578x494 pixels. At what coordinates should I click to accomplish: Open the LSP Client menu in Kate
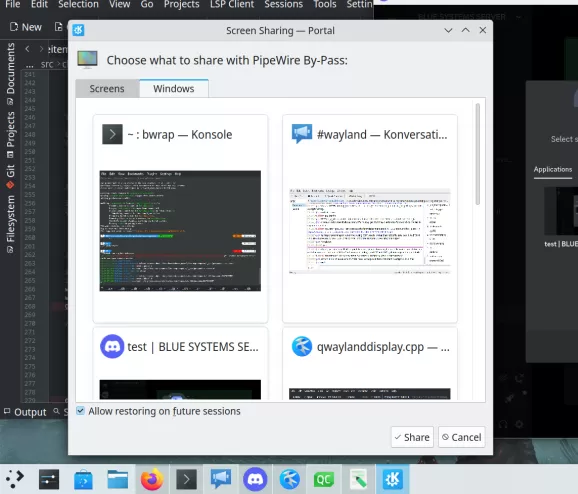(232, 4)
